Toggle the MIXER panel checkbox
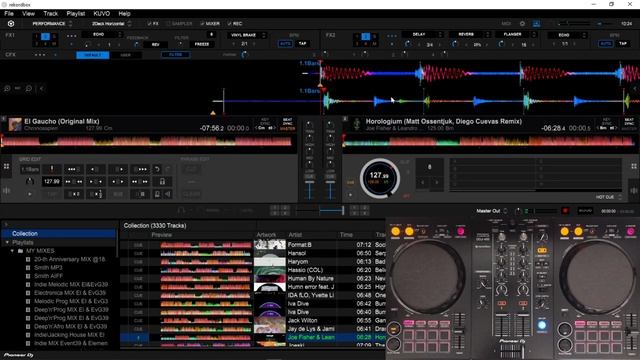Screen dimensions: 640x360 [202, 24]
